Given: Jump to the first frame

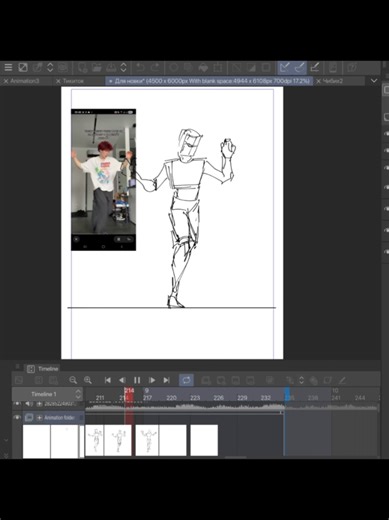Looking at the screenshot, I should [108, 380].
